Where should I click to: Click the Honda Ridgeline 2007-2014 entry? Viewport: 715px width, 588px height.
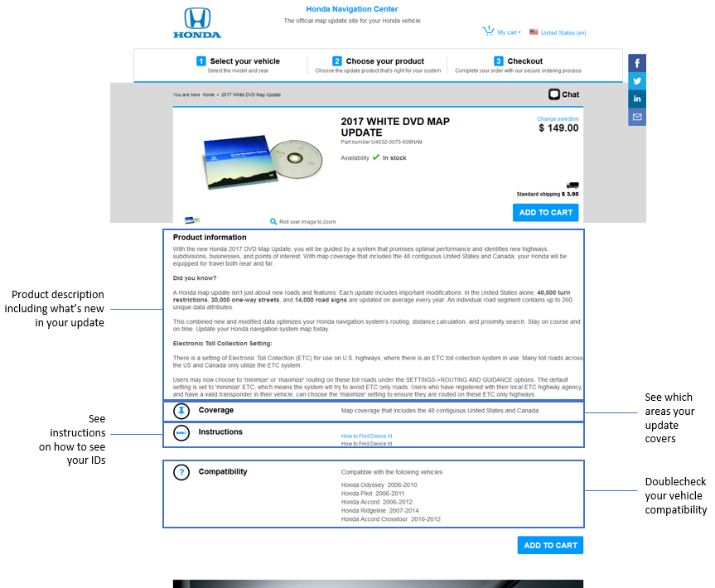click(x=379, y=511)
